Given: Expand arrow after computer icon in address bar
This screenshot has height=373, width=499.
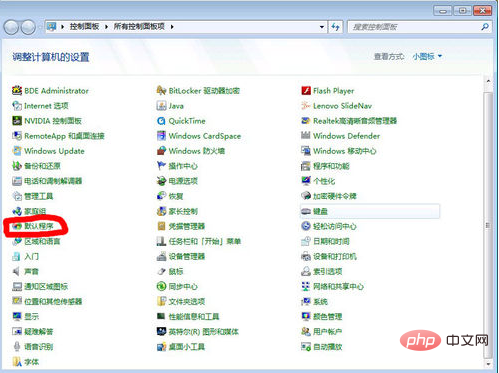Looking at the screenshot, I should [62, 27].
